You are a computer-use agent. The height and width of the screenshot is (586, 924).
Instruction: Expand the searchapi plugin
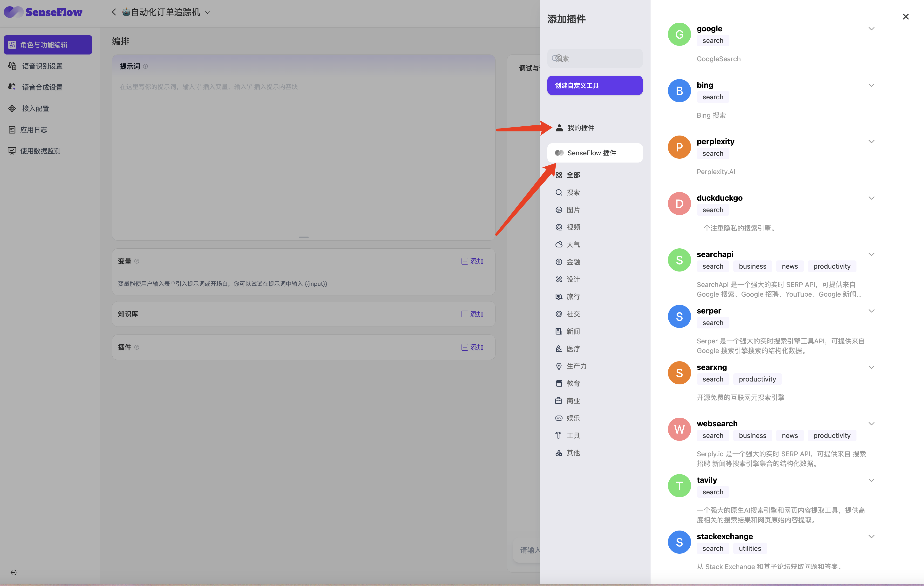coord(871,254)
